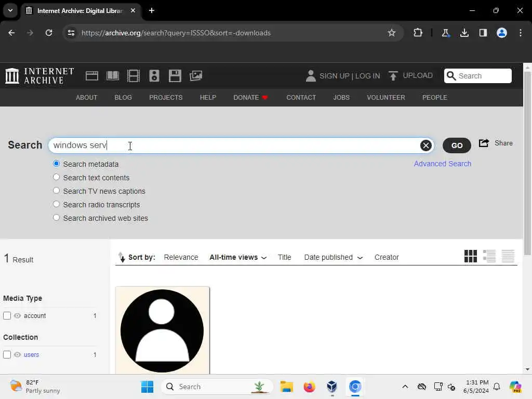Click the GO search button

click(457, 145)
